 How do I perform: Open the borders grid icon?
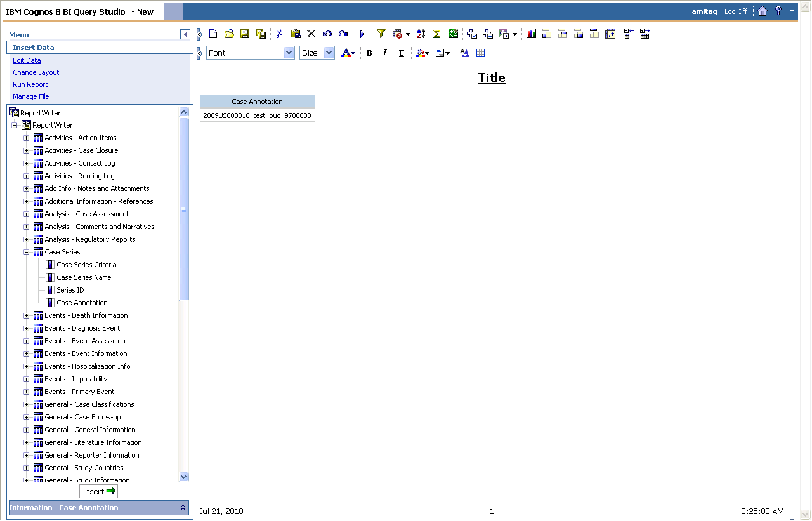pos(480,53)
